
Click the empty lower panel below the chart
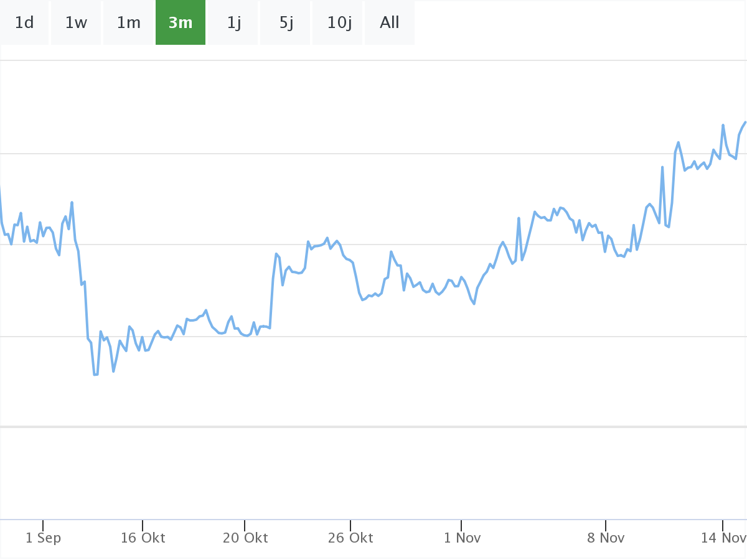point(374,473)
